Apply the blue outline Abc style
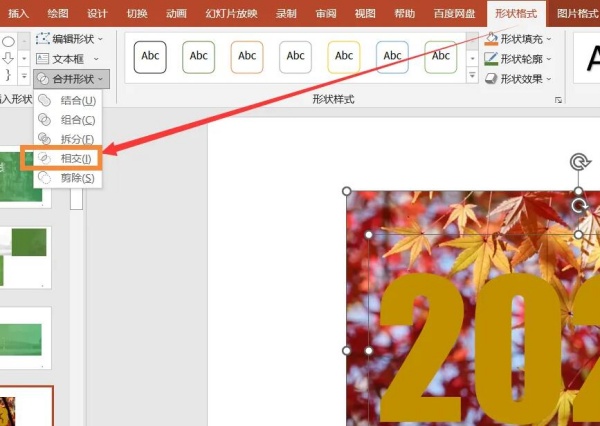Viewport: 600px width, 426px height. 392,57
